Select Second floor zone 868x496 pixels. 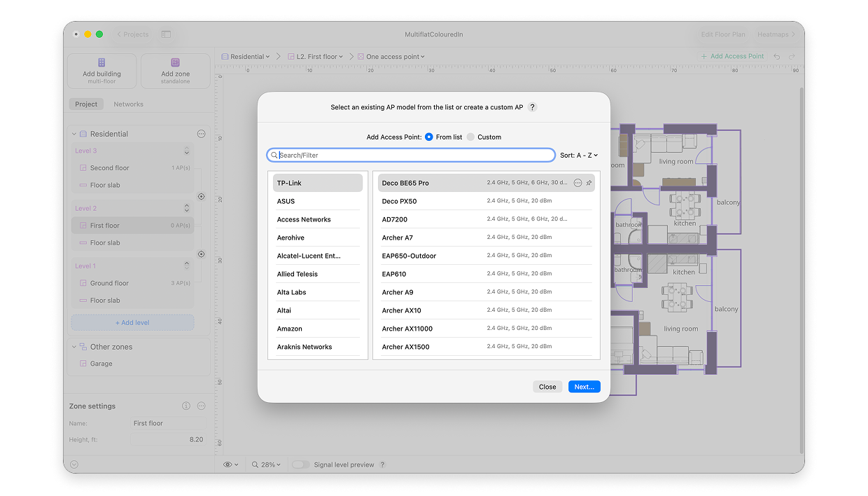(133, 168)
